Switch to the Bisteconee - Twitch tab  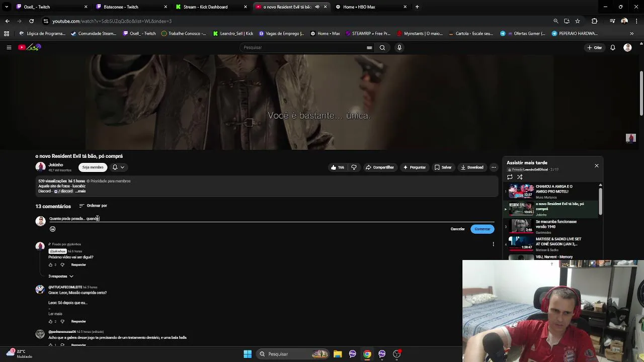(x=131, y=7)
